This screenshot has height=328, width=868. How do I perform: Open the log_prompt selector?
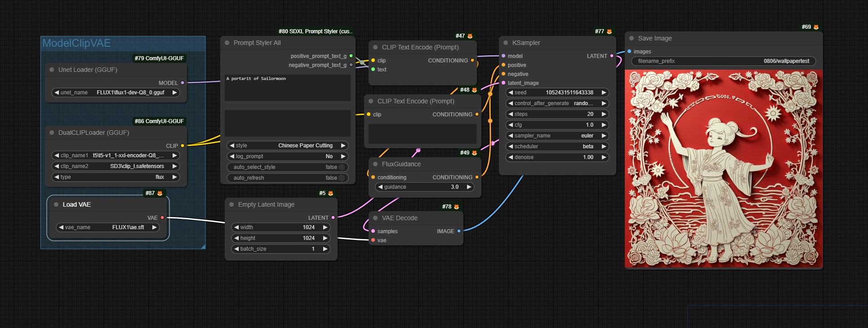tap(288, 156)
